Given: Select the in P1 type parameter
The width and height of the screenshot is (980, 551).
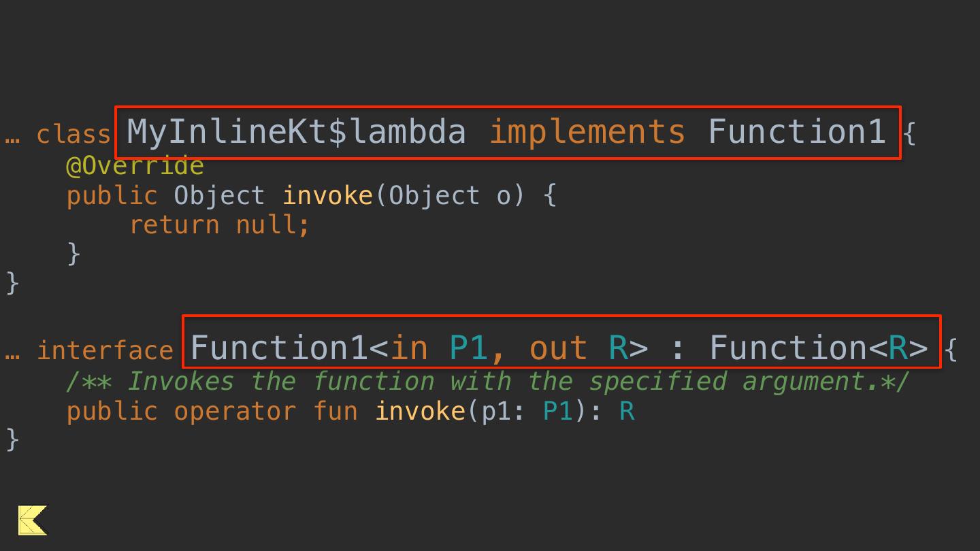Looking at the screenshot, I should pyautogui.click(x=440, y=348).
